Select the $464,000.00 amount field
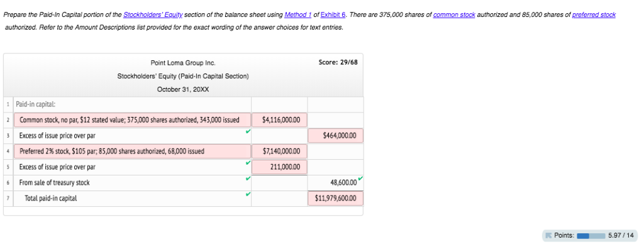The width and height of the screenshot is (644, 249). click(x=336, y=136)
